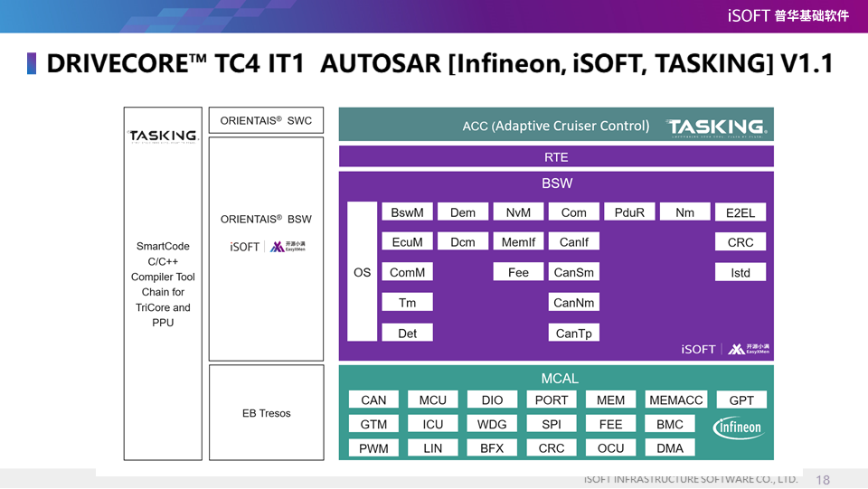Click the slide page number 18
868x489 pixels.
(x=823, y=480)
